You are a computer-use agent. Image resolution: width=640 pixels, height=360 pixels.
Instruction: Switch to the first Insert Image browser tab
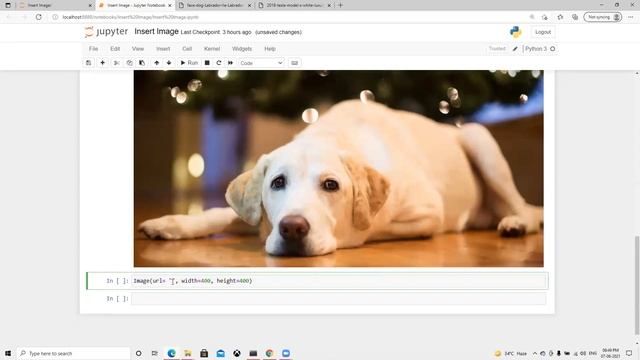(x=55, y=5)
